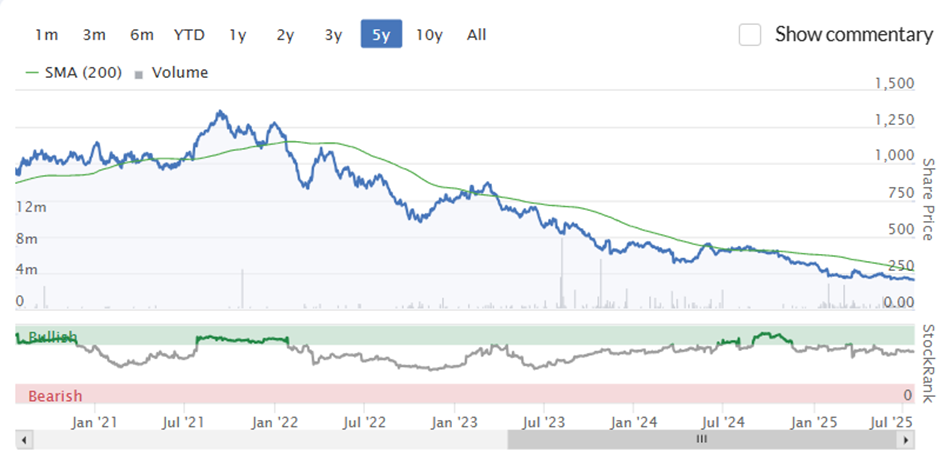Click the Bearish StockRank zone label
Image resolution: width=940 pixels, height=452 pixels.
pos(55,396)
